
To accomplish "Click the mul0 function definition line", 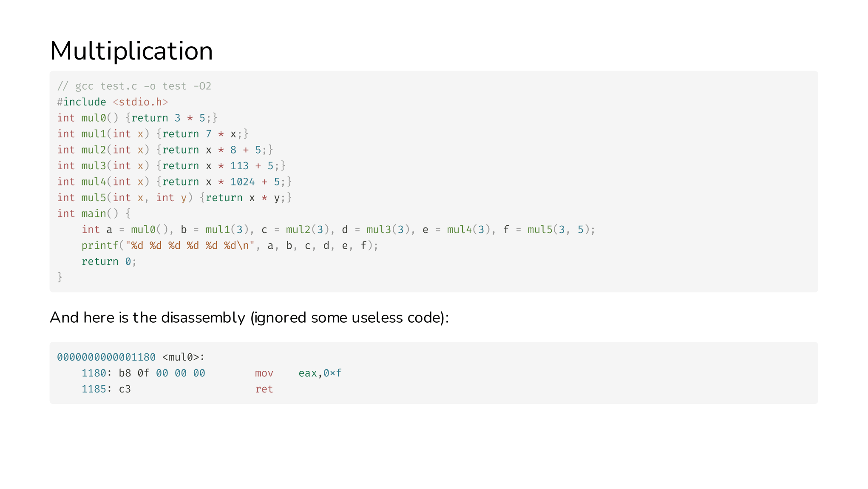I will (x=137, y=118).
